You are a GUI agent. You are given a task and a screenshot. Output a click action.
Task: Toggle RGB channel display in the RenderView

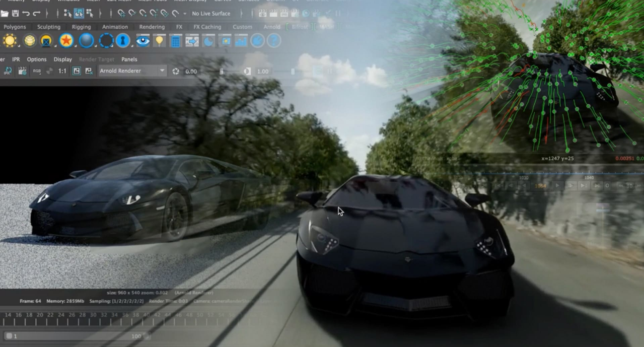(36, 71)
